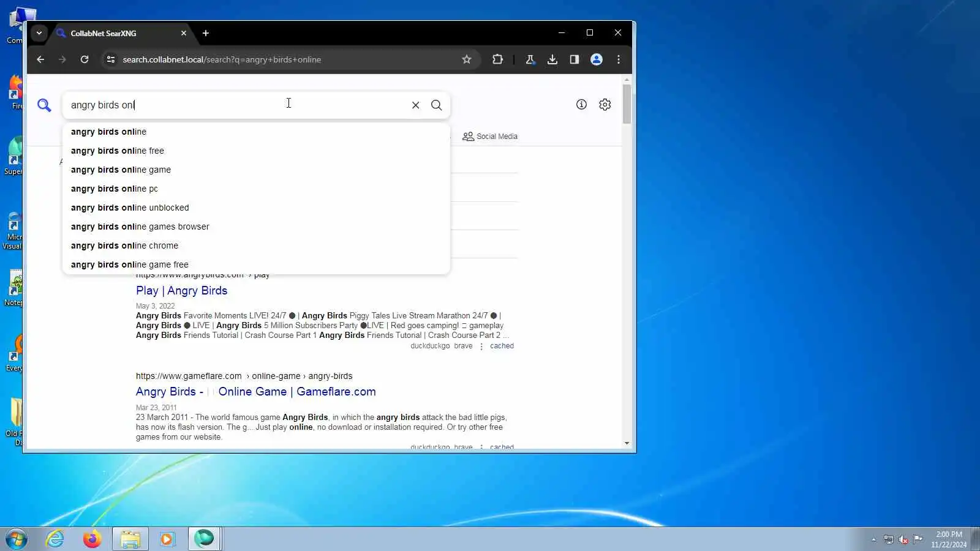Show browser downloads
This screenshot has height=551, width=980.
[552, 59]
